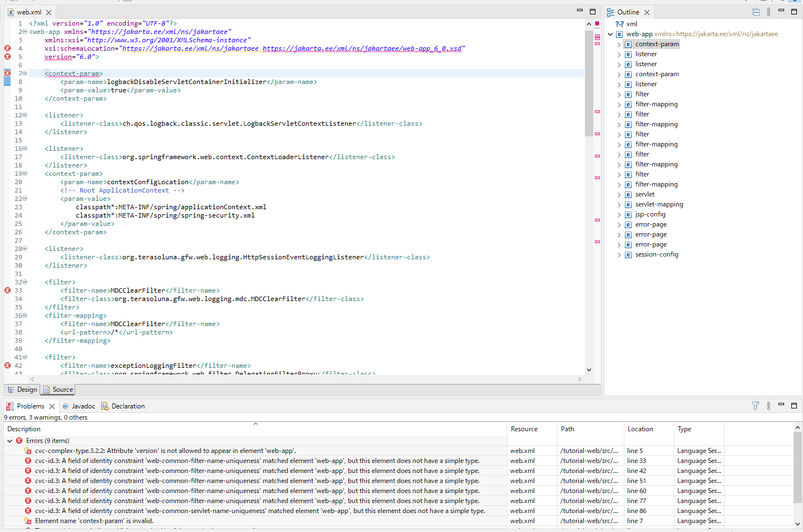
Task: Click the error marker on line 33
Action: click(7, 290)
